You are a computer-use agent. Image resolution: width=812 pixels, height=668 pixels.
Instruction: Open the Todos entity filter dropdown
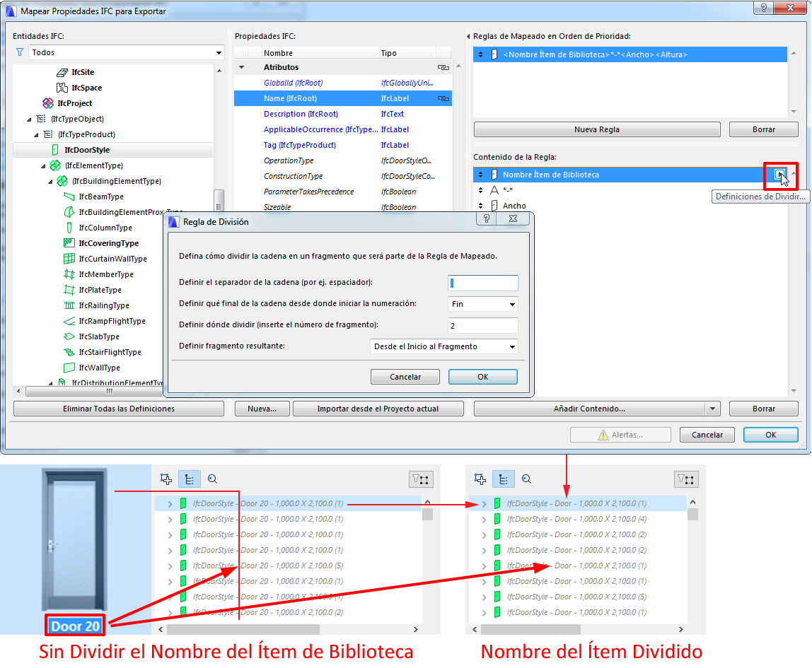tap(127, 52)
